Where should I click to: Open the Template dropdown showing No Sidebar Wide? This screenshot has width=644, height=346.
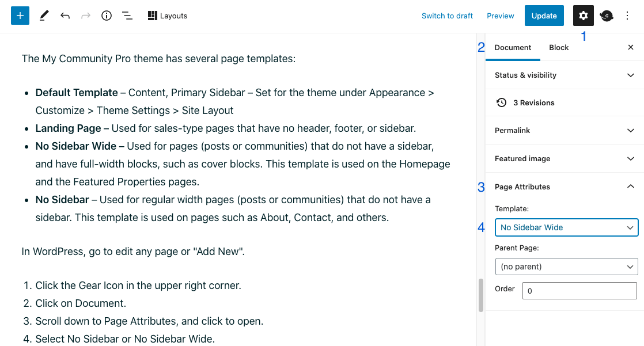pos(566,227)
